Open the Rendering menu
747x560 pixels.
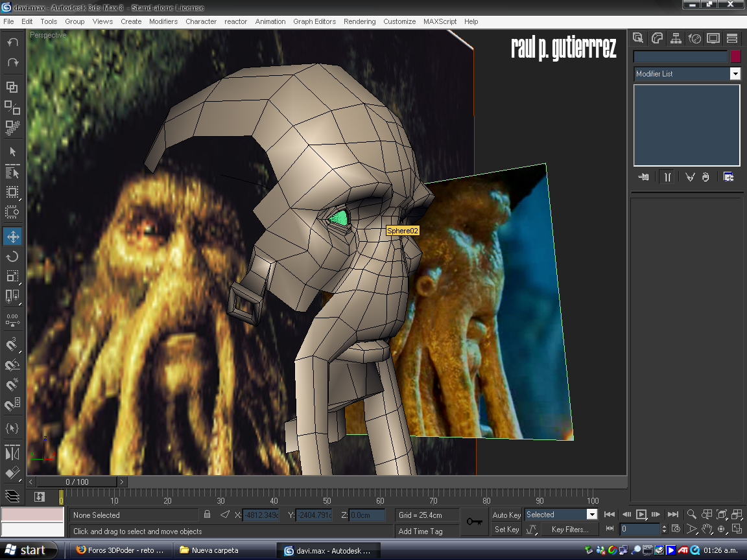[x=360, y=21]
